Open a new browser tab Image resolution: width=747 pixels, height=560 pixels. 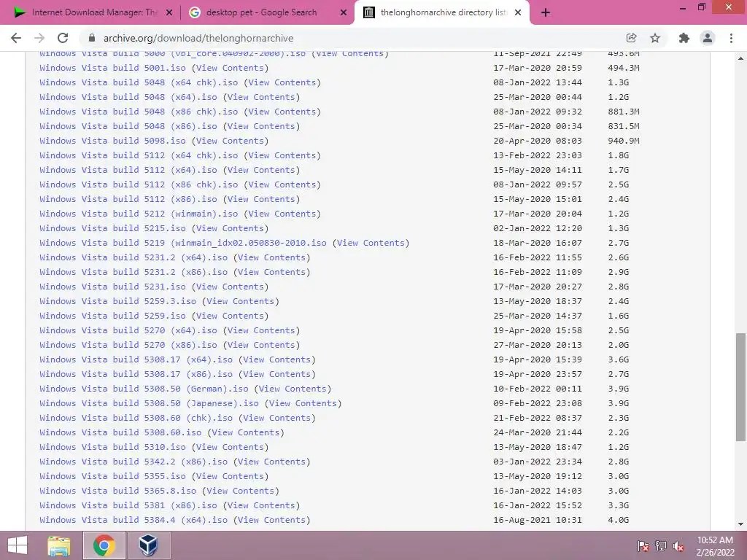coord(546,13)
